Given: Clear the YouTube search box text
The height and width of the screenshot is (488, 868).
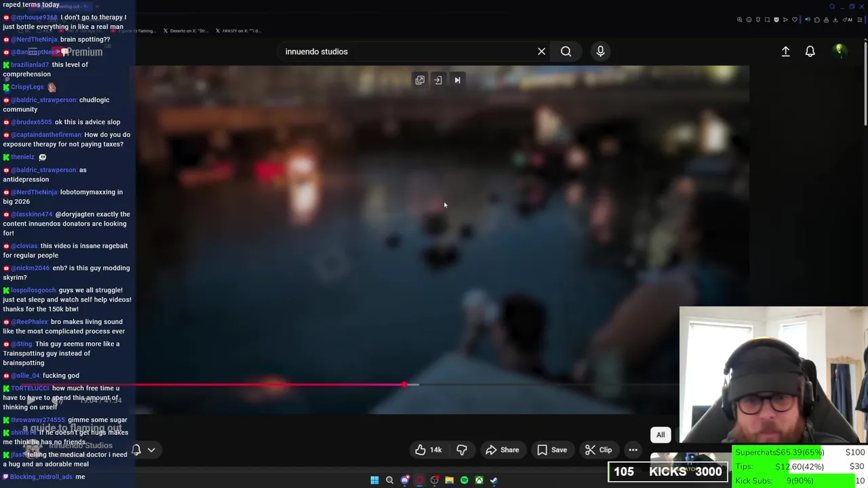Looking at the screenshot, I should point(541,52).
